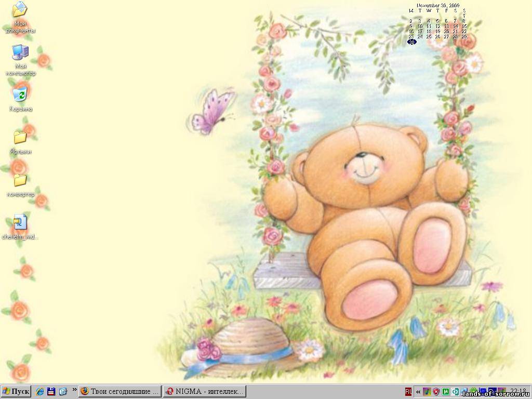Select the конвертер folder icon
The image size is (532, 399).
[20, 185]
